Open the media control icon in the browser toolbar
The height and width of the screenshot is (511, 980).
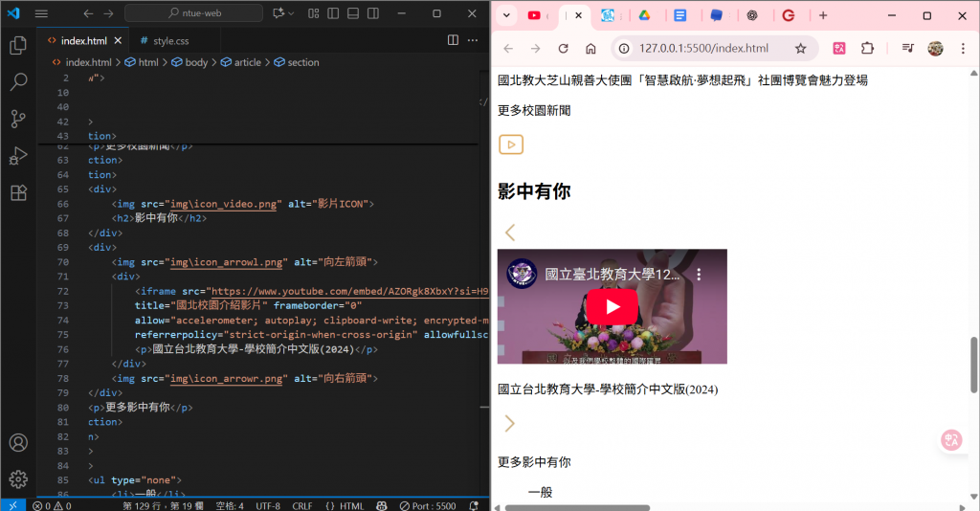coord(907,48)
